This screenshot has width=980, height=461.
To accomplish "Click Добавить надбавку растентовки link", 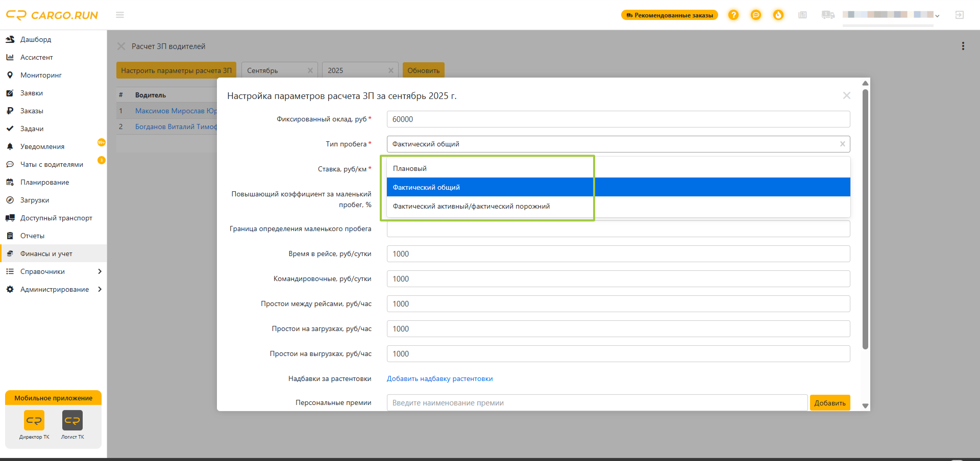I will (440, 379).
